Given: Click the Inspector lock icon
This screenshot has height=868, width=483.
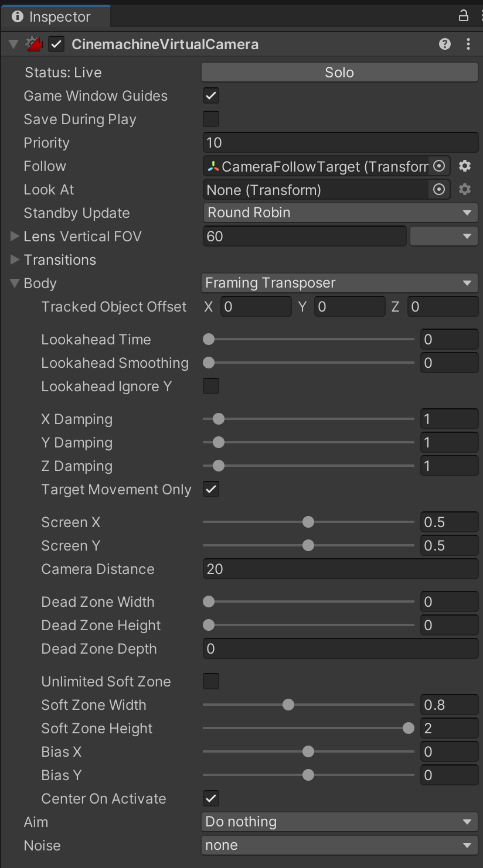Looking at the screenshot, I should pyautogui.click(x=463, y=16).
